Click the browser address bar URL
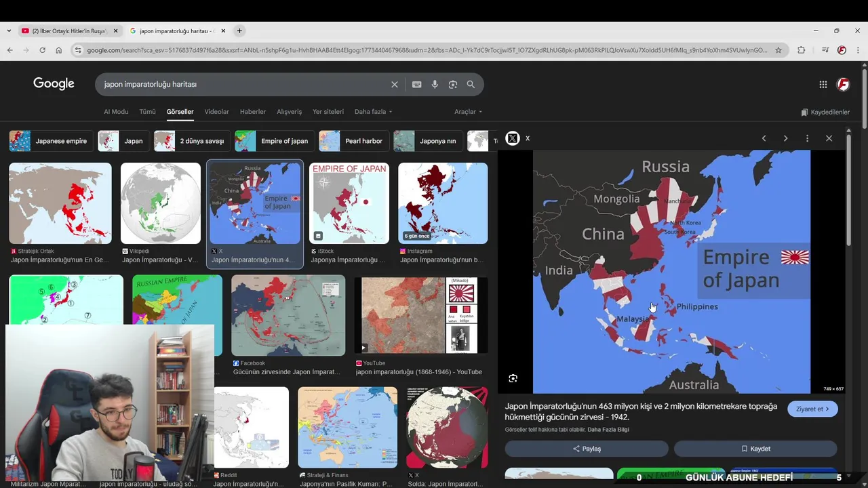Viewport: 868px width, 488px height. [x=427, y=50]
